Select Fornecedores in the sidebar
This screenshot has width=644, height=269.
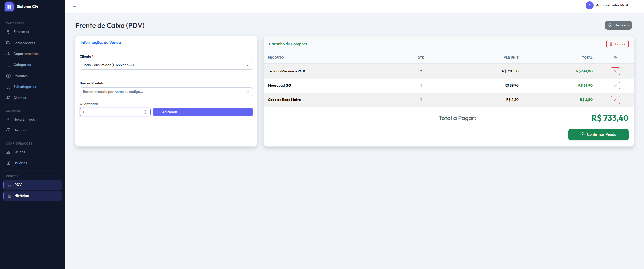point(24,43)
